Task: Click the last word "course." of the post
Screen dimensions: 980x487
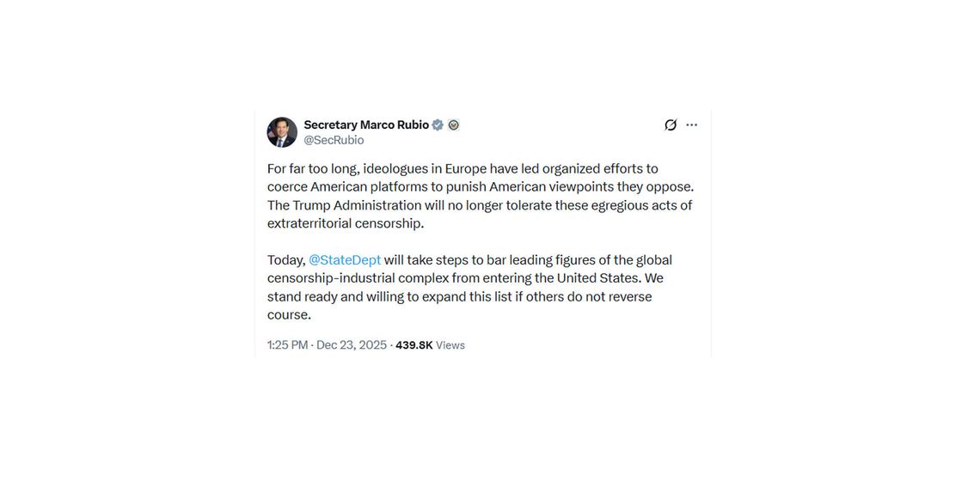Action: [289, 315]
